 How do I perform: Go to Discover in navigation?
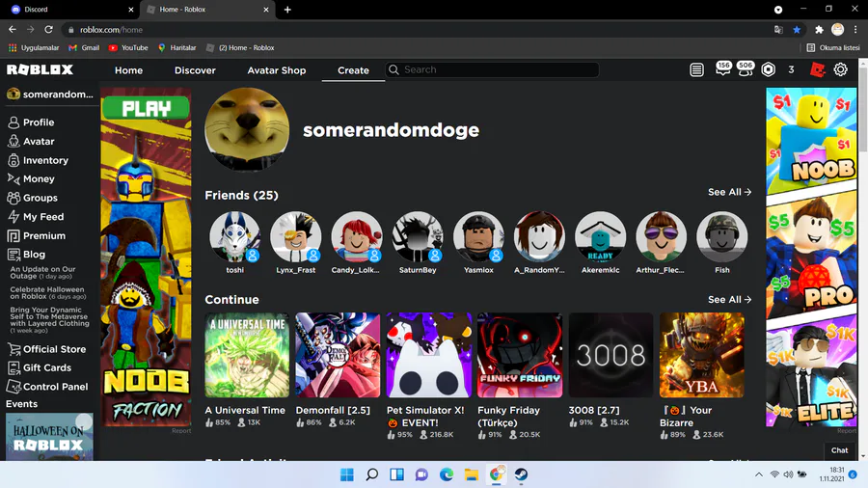tap(195, 70)
